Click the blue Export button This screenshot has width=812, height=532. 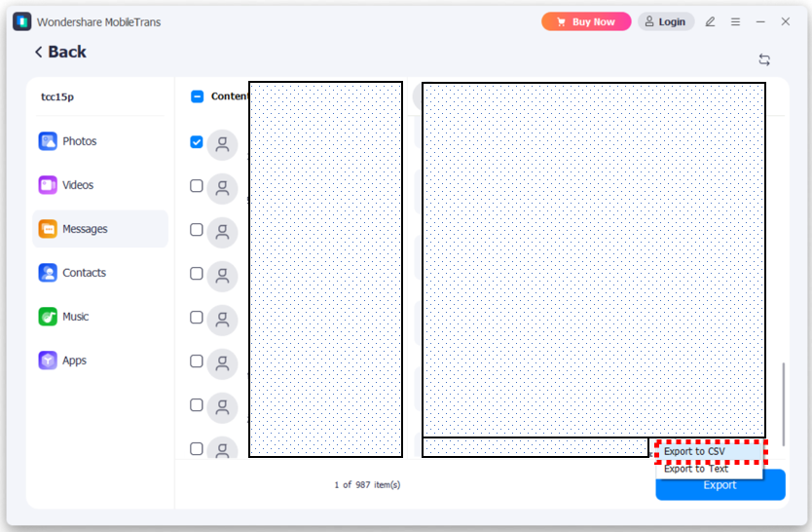[x=720, y=485]
